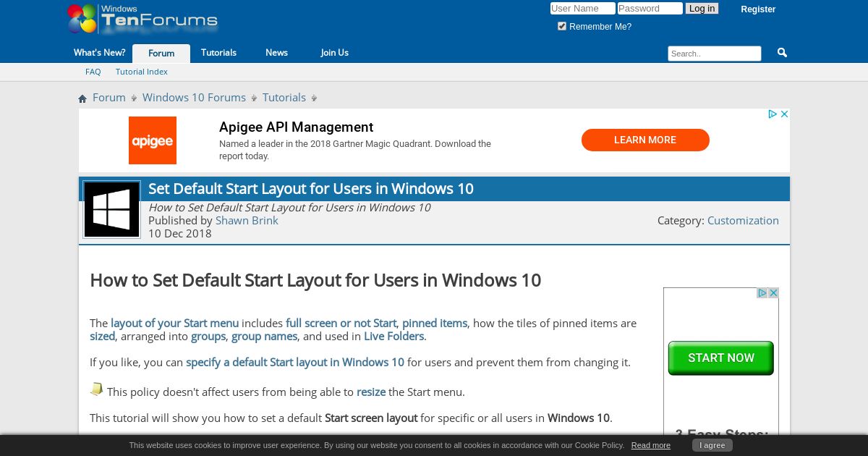Click the Windows TenForums logo
The height and width of the screenshot is (456, 868).
click(142, 19)
